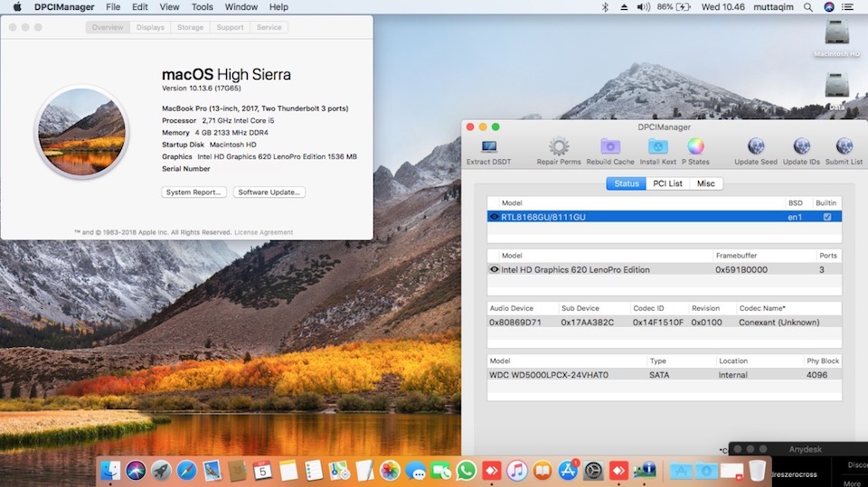
Task: Open the License Agreement link
Action: click(x=263, y=232)
